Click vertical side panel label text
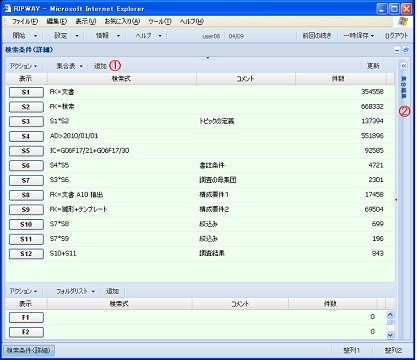Image resolution: width=417 pixels, height=360 pixels. (404, 87)
